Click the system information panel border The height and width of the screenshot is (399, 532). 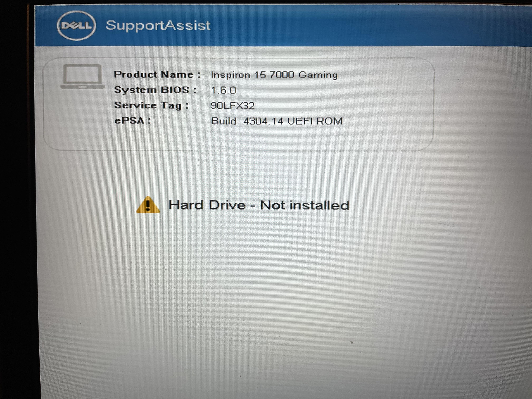tap(238, 104)
